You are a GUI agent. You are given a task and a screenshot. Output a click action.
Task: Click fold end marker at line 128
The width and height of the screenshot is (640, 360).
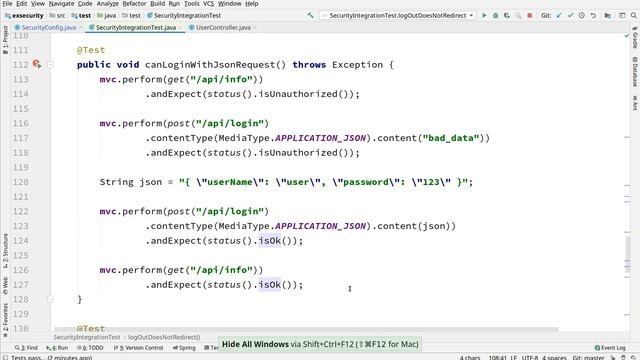tap(50, 299)
